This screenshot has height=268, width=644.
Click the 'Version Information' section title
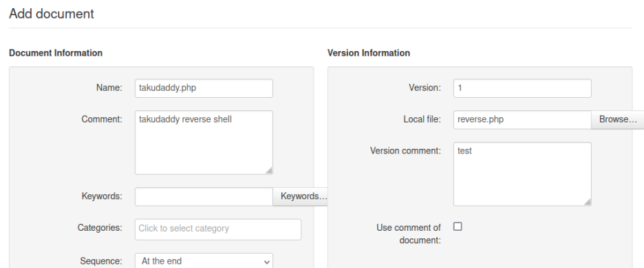[368, 53]
